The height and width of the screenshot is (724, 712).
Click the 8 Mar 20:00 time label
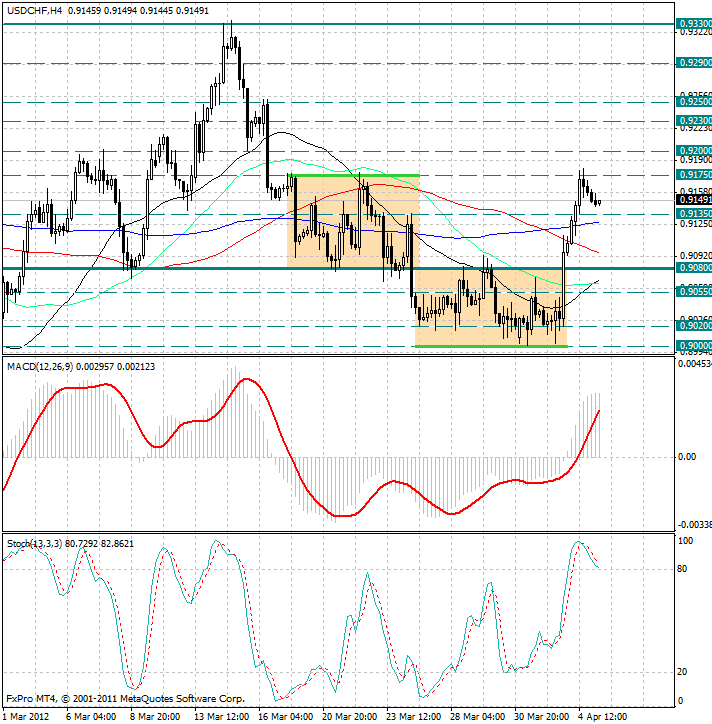click(155, 717)
